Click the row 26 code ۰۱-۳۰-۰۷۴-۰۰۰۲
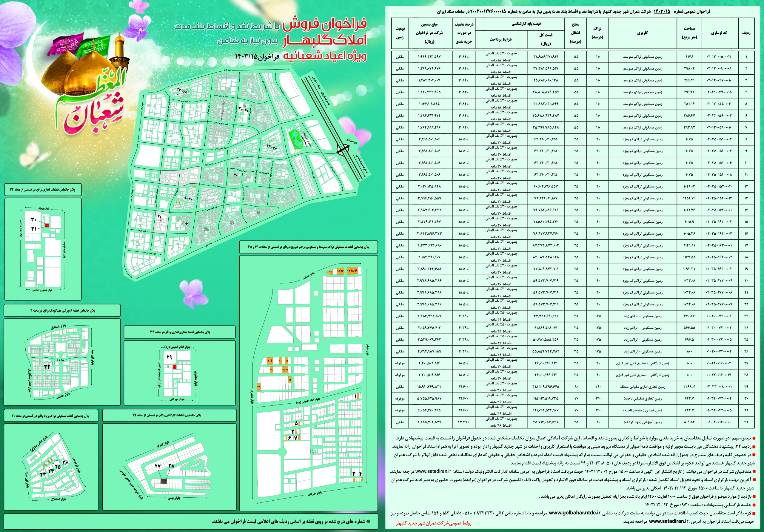764x532 pixels. 719,351
